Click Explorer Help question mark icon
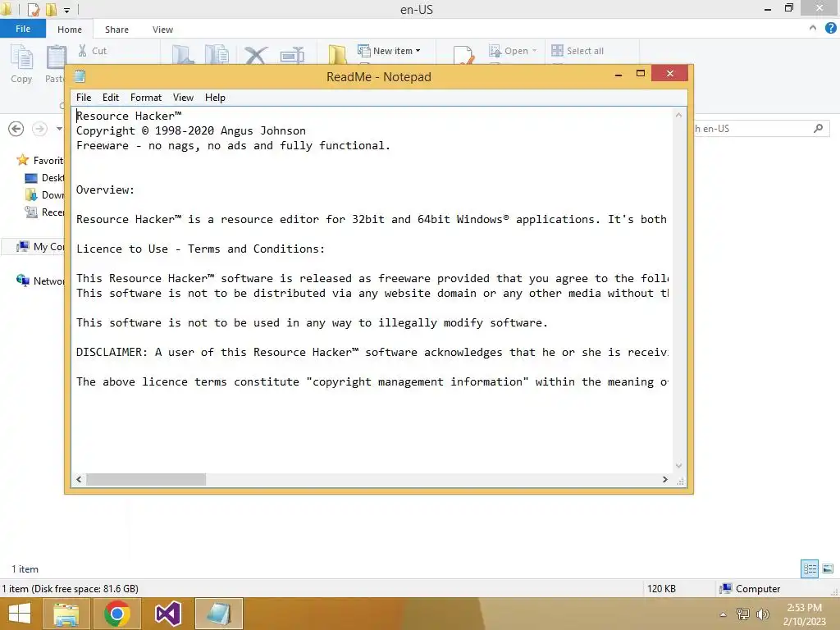The width and height of the screenshot is (840, 630). click(x=830, y=29)
